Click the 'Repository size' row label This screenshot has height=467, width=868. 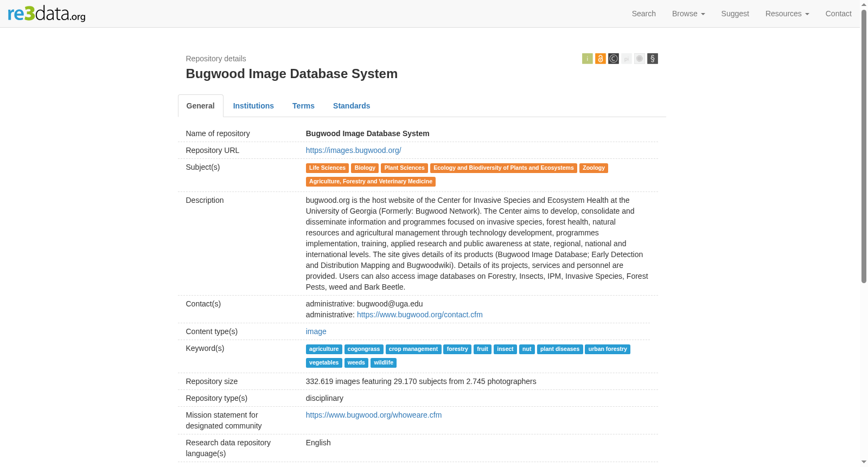point(212,381)
